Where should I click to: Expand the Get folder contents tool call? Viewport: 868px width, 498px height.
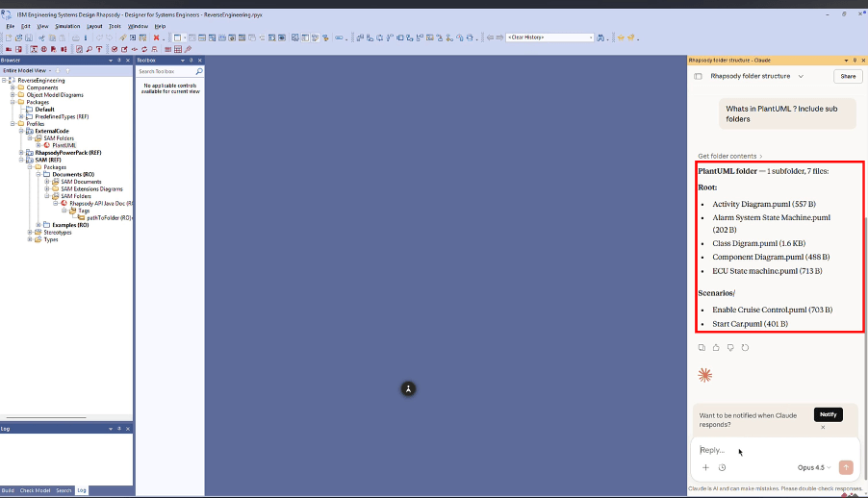click(730, 156)
